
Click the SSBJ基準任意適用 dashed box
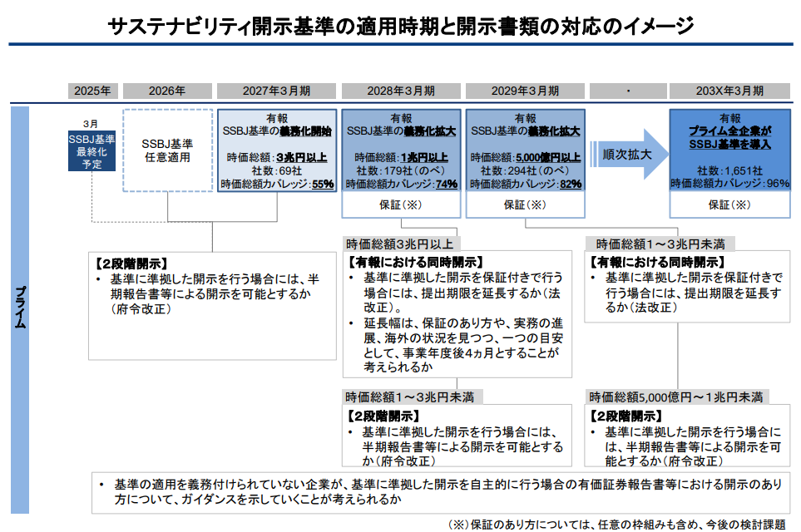(167, 150)
